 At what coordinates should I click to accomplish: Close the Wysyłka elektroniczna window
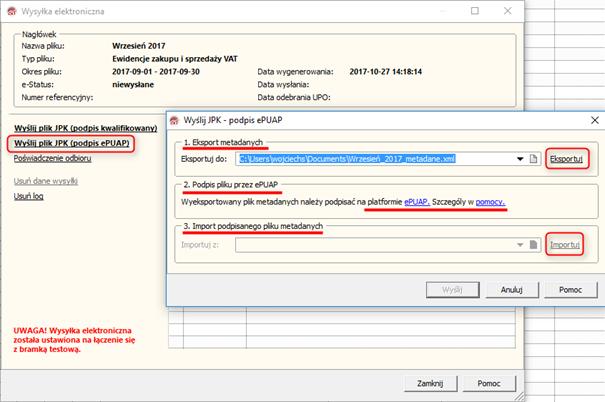pos(508,11)
